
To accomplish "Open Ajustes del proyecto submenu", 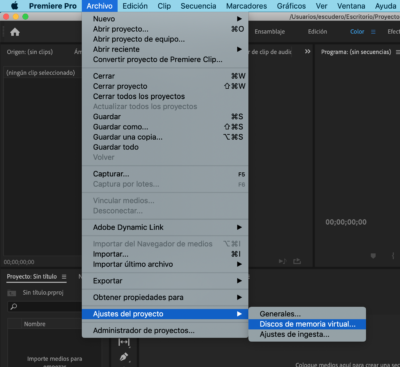I will 165,314.
